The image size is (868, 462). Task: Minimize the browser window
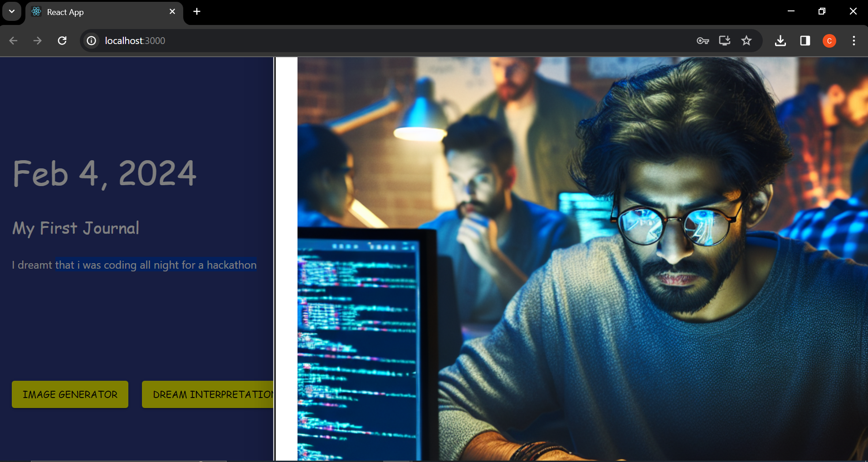tap(791, 11)
